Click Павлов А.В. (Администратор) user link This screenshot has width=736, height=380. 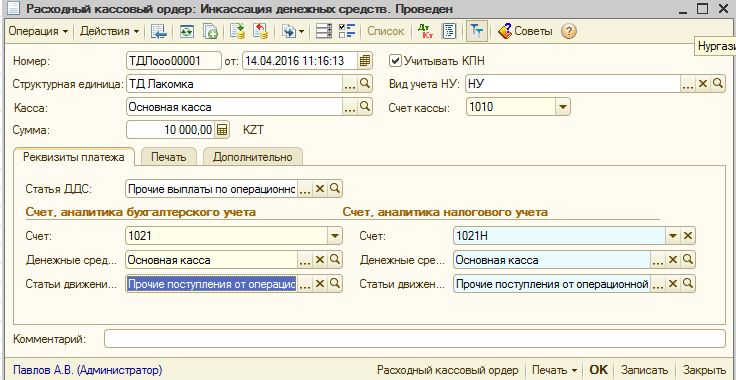[88, 370]
